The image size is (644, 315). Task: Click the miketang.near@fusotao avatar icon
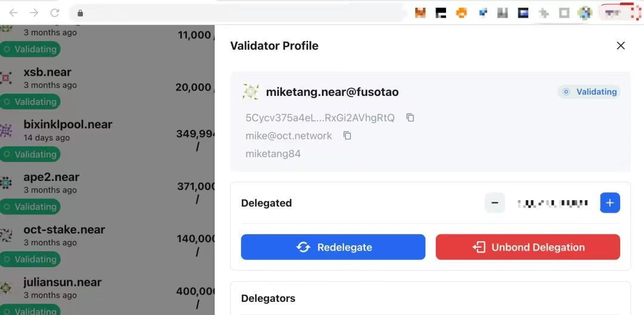pos(250,92)
